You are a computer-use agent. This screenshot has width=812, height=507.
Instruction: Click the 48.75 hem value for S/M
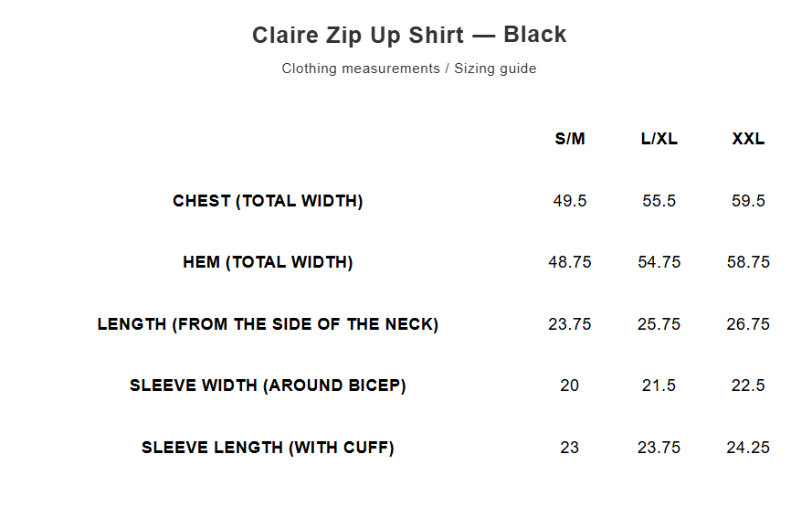point(570,262)
